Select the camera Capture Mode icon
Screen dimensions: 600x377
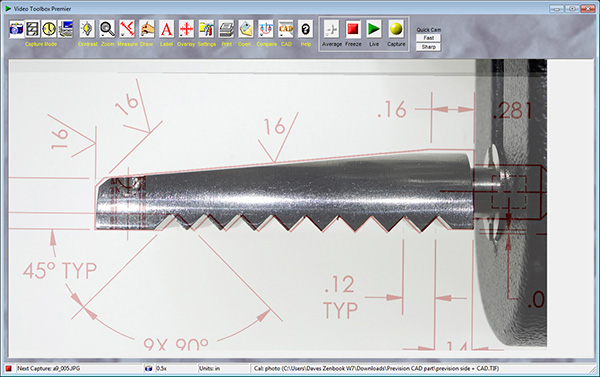16,29
